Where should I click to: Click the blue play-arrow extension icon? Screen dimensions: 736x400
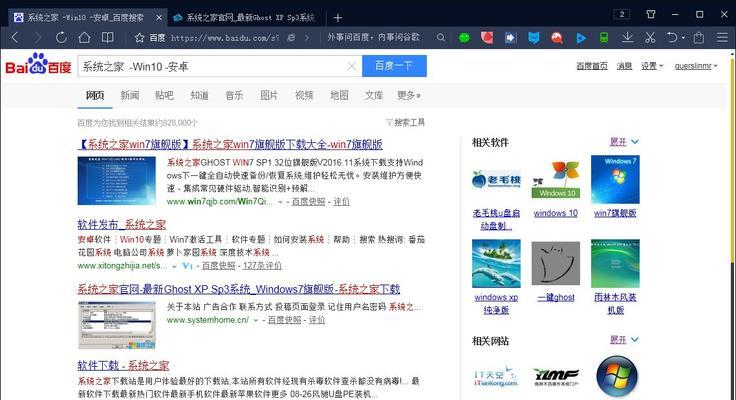point(581,38)
